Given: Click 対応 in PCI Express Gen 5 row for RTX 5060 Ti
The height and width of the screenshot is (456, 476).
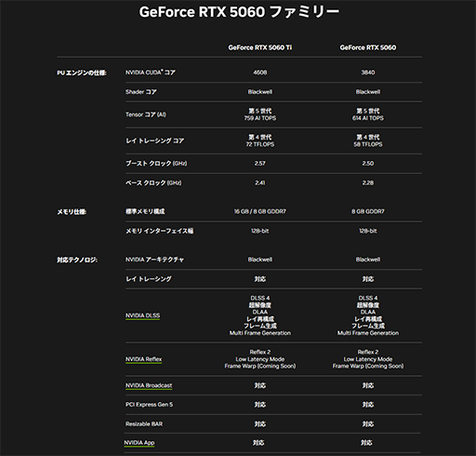Looking at the screenshot, I should [260, 405].
